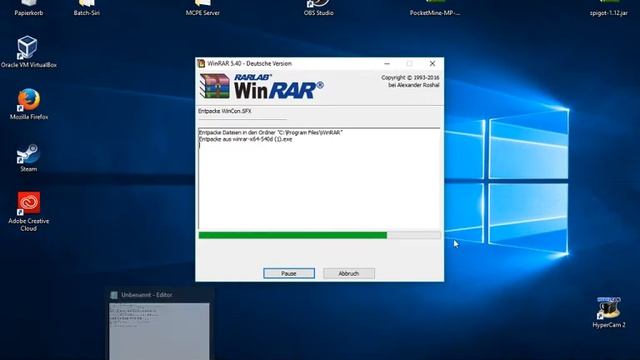Click the Unbenannt - Editor preview title
This screenshot has height=360, width=640.
coord(147,295)
